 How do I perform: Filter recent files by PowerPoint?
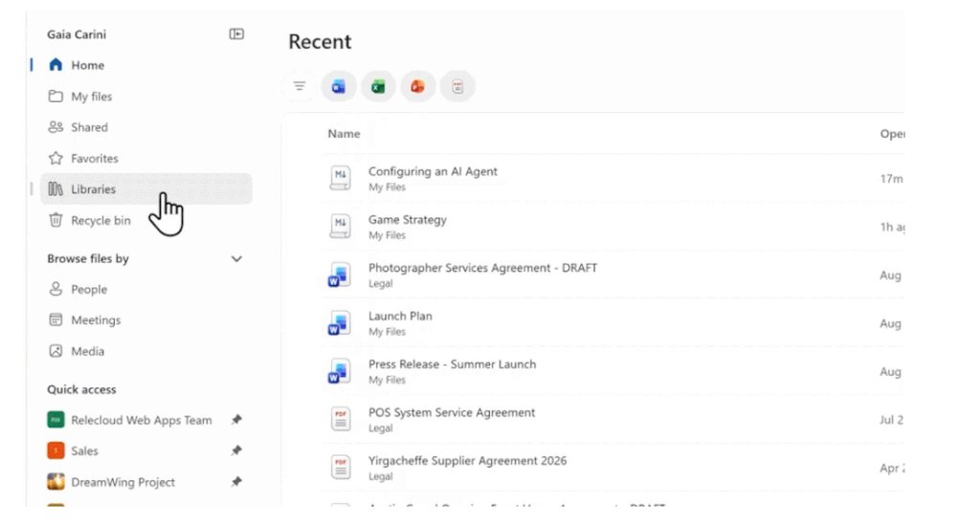click(417, 86)
